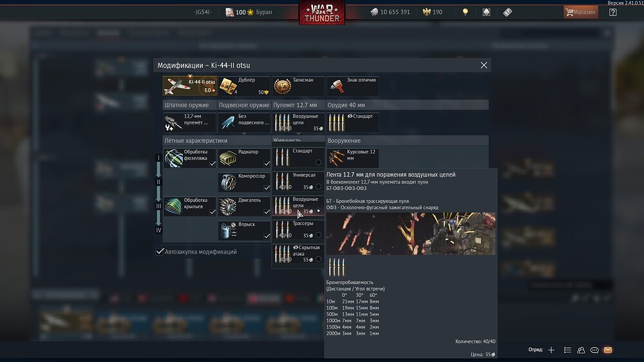Open the chat bubble icon
The height and width of the screenshot is (362, 644).
click(594, 350)
